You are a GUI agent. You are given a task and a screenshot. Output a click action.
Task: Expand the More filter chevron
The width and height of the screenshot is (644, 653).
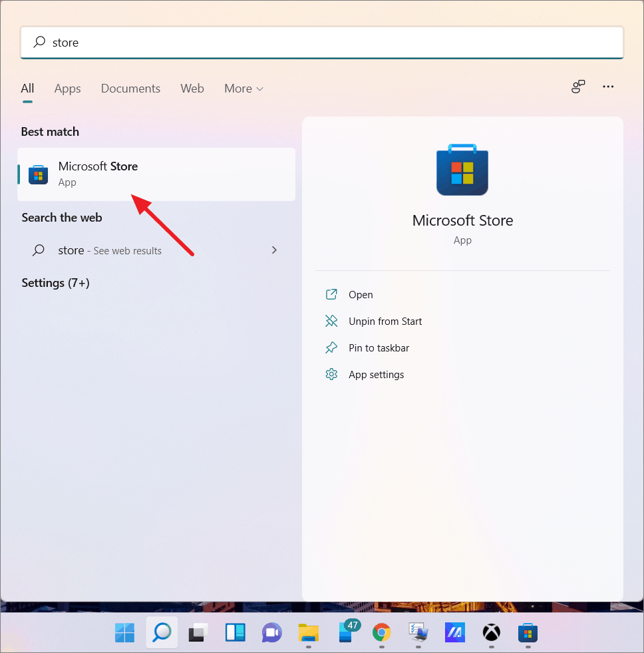tap(259, 88)
